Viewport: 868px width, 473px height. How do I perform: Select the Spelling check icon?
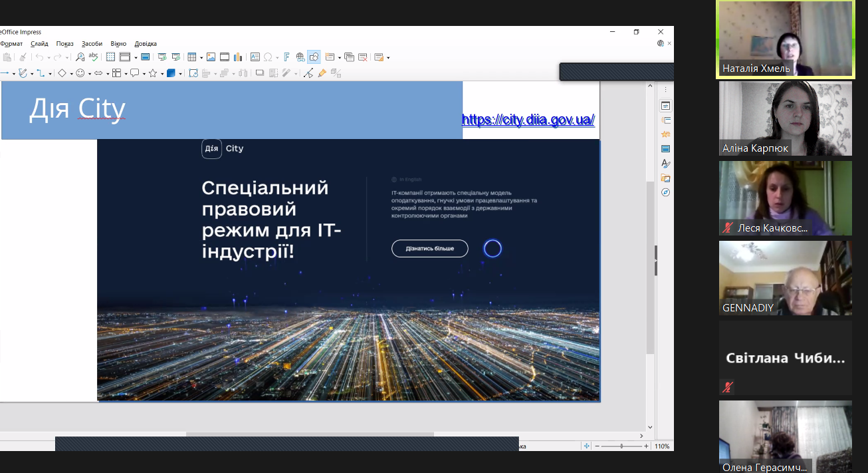(x=93, y=57)
